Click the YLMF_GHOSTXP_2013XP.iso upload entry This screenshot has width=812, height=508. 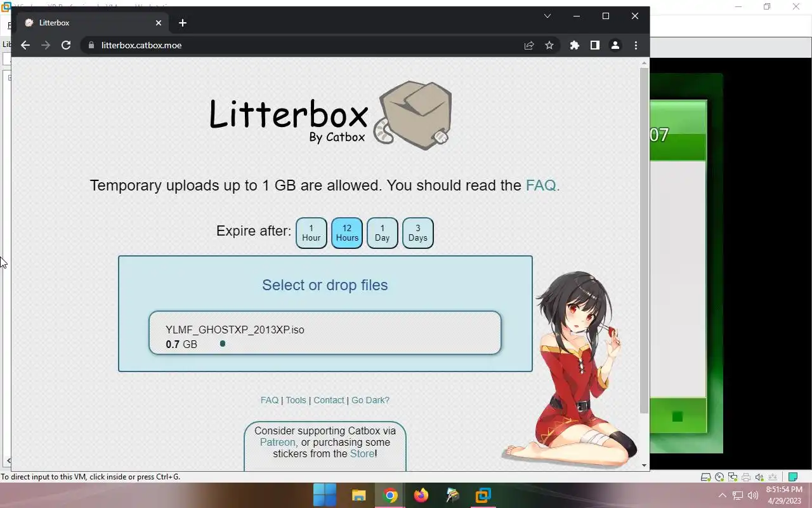pos(325,333)
